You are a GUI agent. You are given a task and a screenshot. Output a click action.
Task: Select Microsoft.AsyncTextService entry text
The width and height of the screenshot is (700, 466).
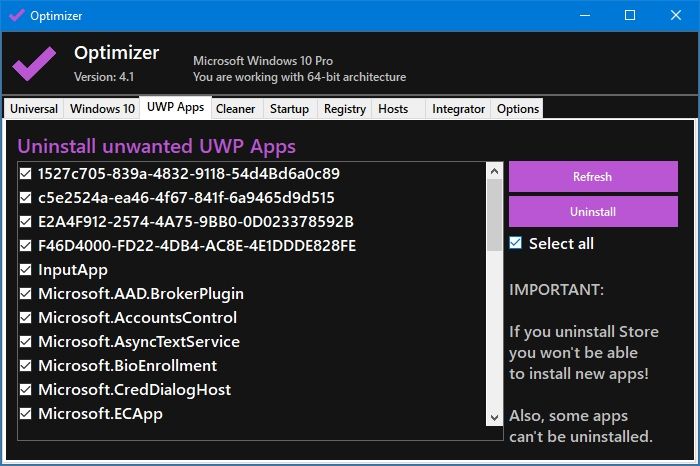click(x=139, y=342)
